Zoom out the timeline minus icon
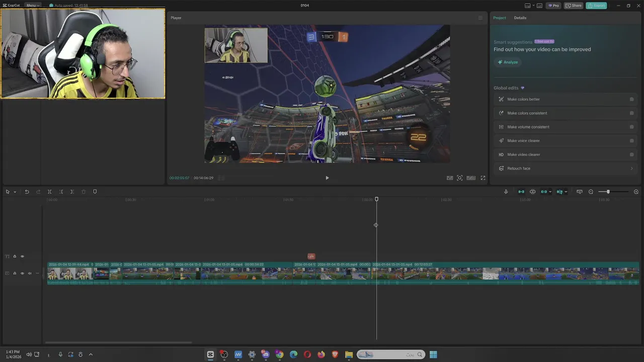Viewport: 644px width, 362px height. tap(591, 192)
